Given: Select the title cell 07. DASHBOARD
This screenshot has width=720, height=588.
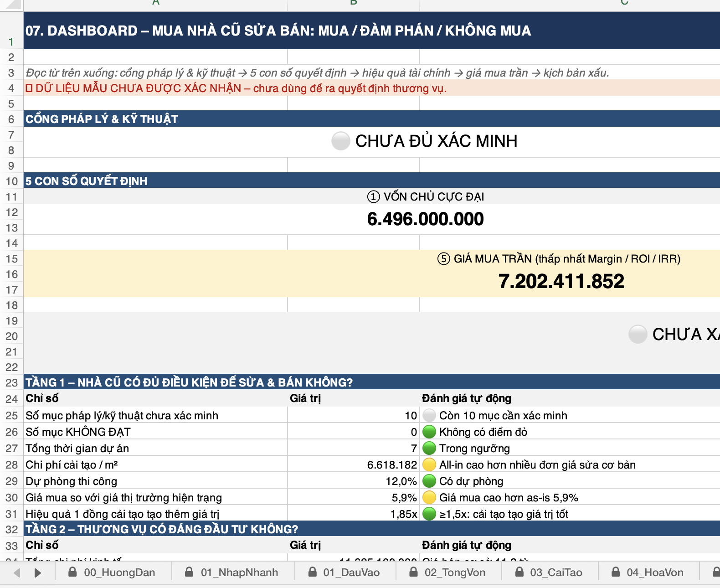Looking at the screenshot, I should (371, 31).
